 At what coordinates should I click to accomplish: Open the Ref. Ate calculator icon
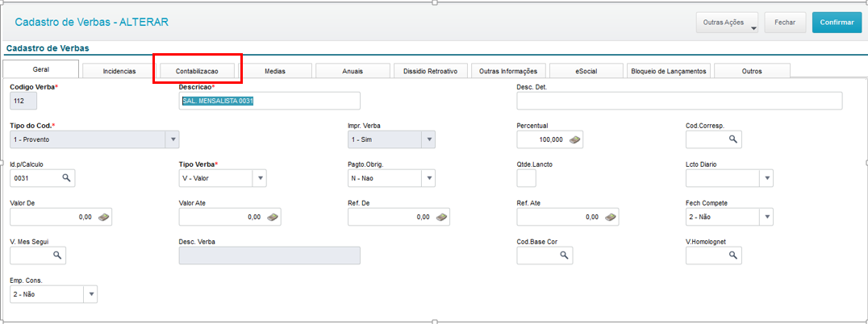pyautogui.click(x=610, y=218)
